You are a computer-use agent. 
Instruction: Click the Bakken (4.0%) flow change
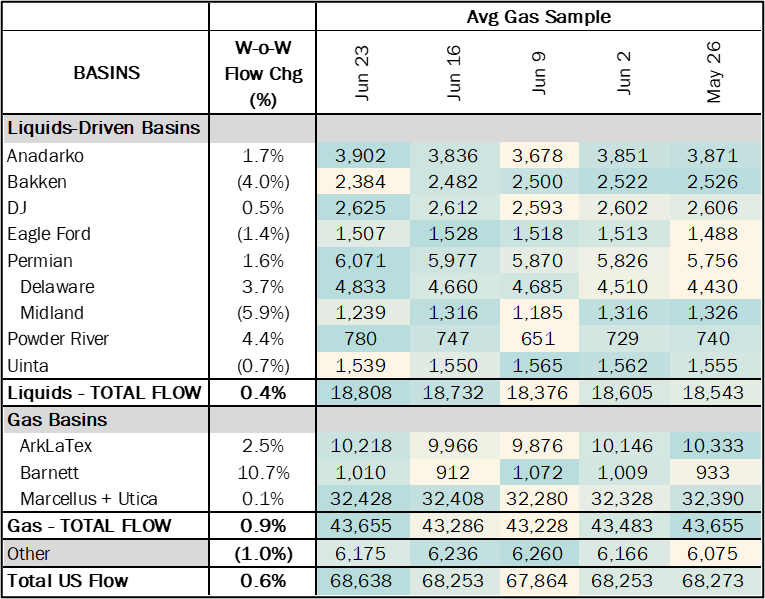coord(263,182)
